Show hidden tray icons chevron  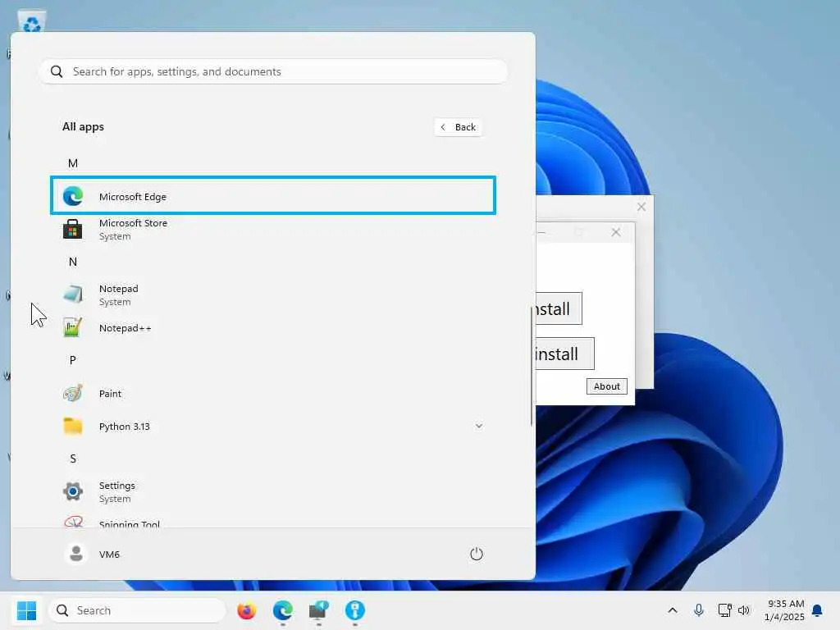[673, 610]
